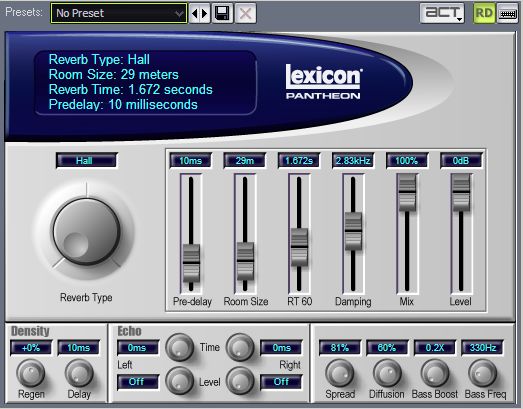This screenshot has height=409, width=523.
Task: Click the Lexicon Pantheon logo
Action: [x=323, y=82]
